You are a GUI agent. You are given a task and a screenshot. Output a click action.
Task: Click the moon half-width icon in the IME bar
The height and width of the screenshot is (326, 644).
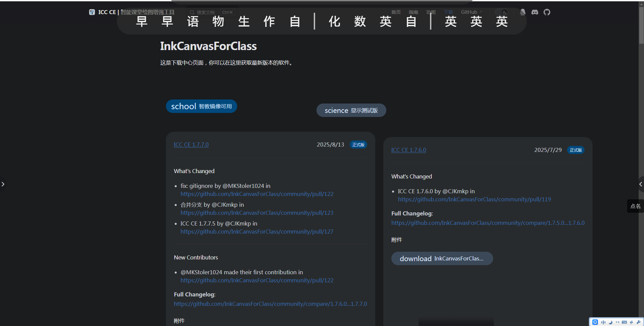point(611,322)
